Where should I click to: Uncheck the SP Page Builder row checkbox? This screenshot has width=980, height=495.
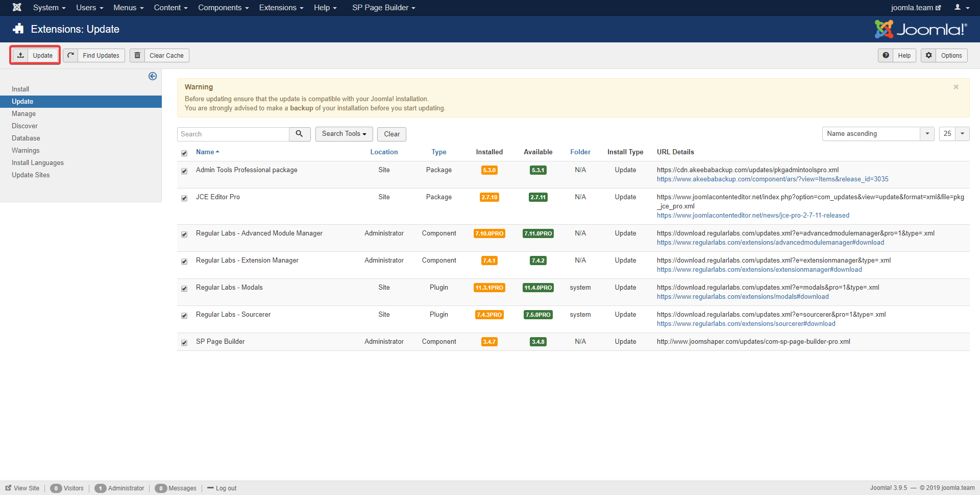(x=184, y=343)
